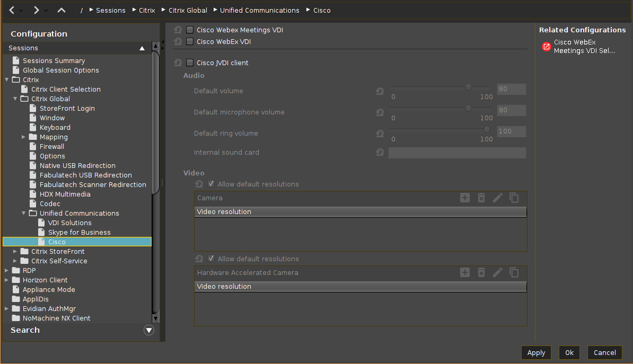
Task: Toggle the Cisco WebEx VDI checkbox
Action: coord(190,41)
